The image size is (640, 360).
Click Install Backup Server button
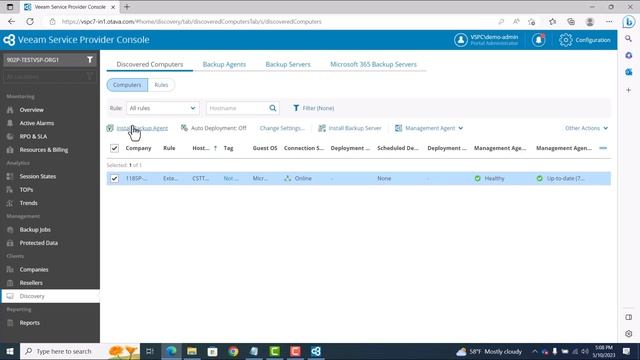coord(350,128)
